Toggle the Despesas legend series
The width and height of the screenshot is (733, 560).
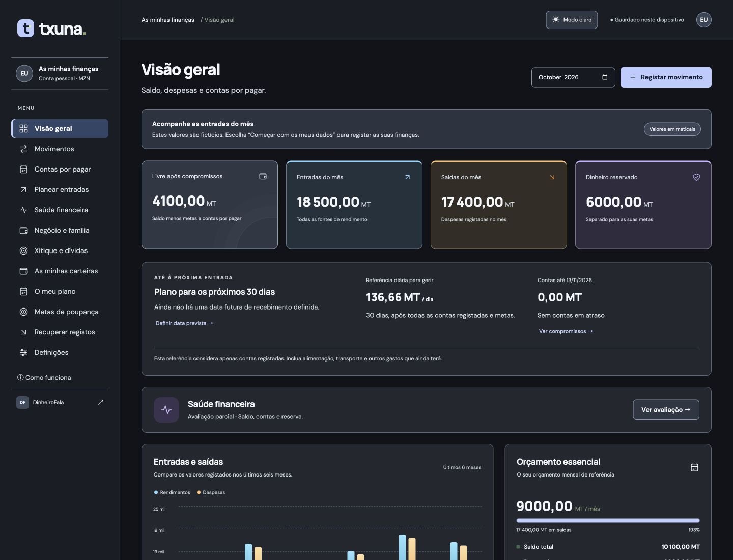(x=211, y=492)
